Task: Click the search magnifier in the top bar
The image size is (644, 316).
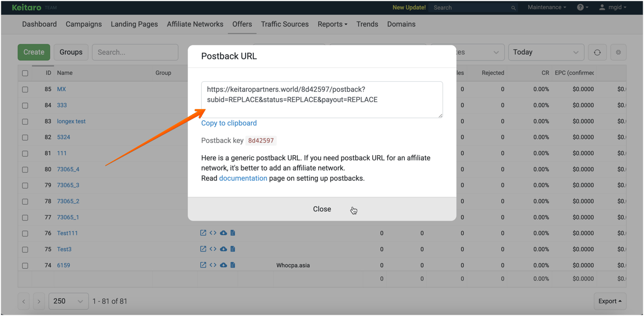Action: (x=513, y=7)
